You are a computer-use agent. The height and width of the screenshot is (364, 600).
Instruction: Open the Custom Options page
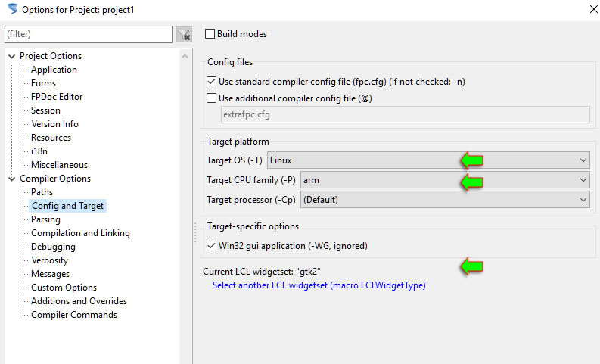click(x=64, y=288)
